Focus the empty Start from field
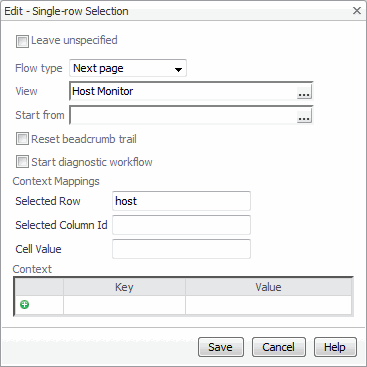This screenshot has height=367, width=367. 183,115
